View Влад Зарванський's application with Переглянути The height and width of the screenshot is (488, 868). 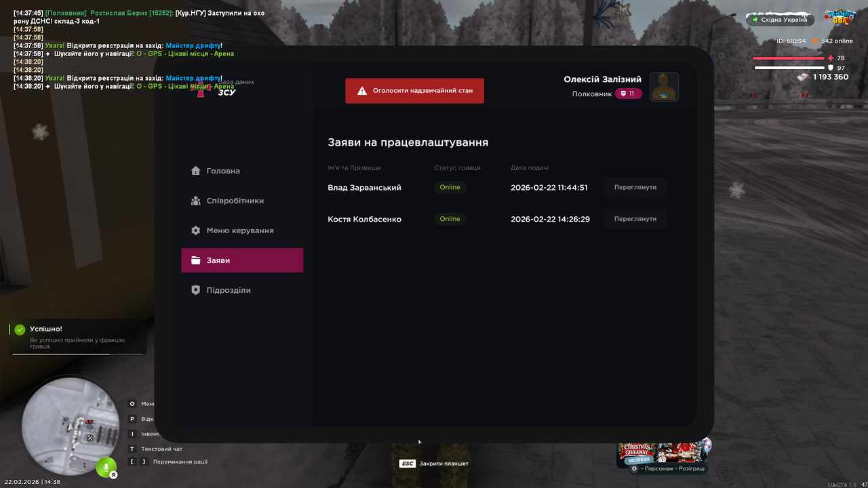pyautogui.click(x=635, y=187)
